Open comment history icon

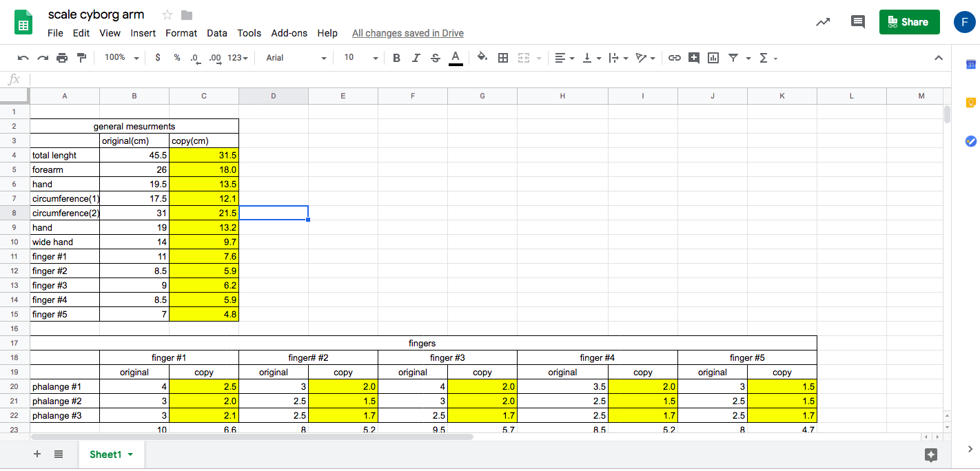pyautogui.click(x=858, y=22)
